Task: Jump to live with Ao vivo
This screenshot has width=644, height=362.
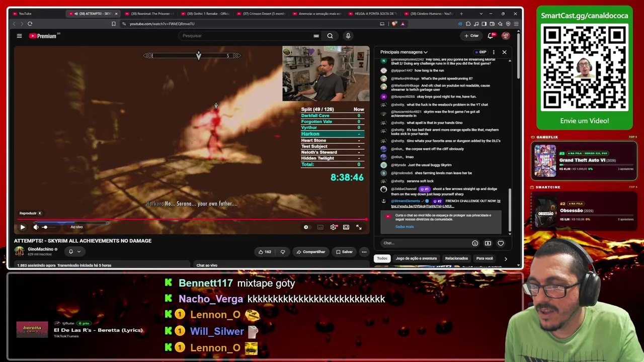Action: tap(76, 227)
